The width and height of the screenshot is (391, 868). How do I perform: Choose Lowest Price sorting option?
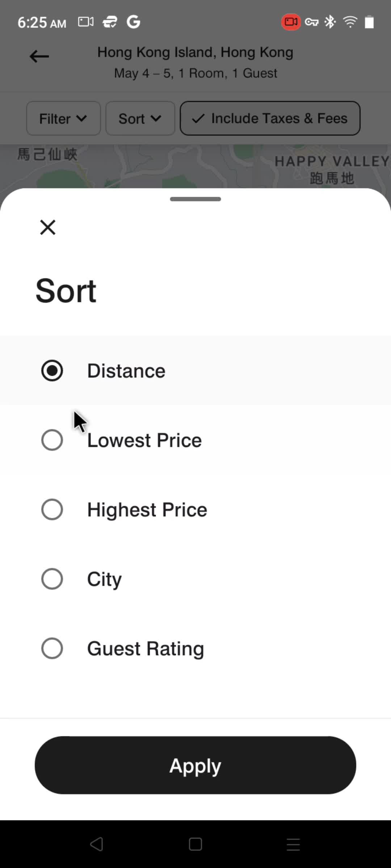click(x=195, y=440)
